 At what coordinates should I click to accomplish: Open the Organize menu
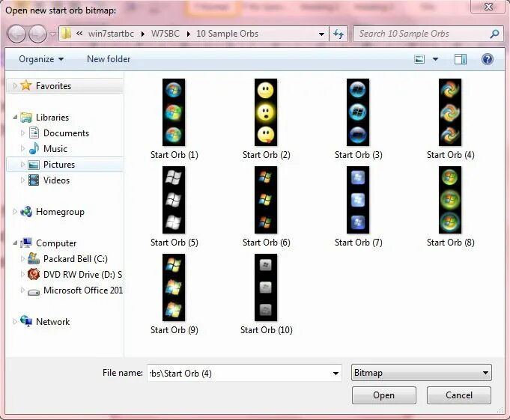pos(41,59)
